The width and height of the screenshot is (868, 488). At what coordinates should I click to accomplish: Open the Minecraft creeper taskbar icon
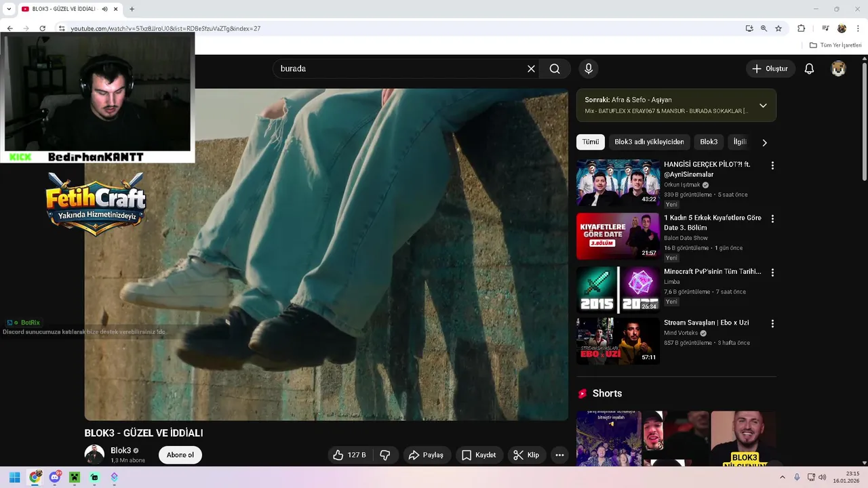pos(75,477)
